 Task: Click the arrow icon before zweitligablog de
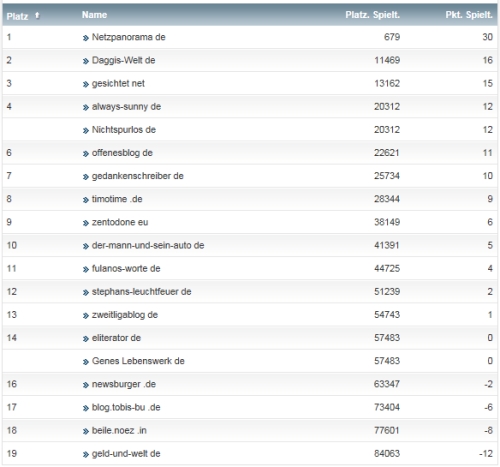point(86,316)
